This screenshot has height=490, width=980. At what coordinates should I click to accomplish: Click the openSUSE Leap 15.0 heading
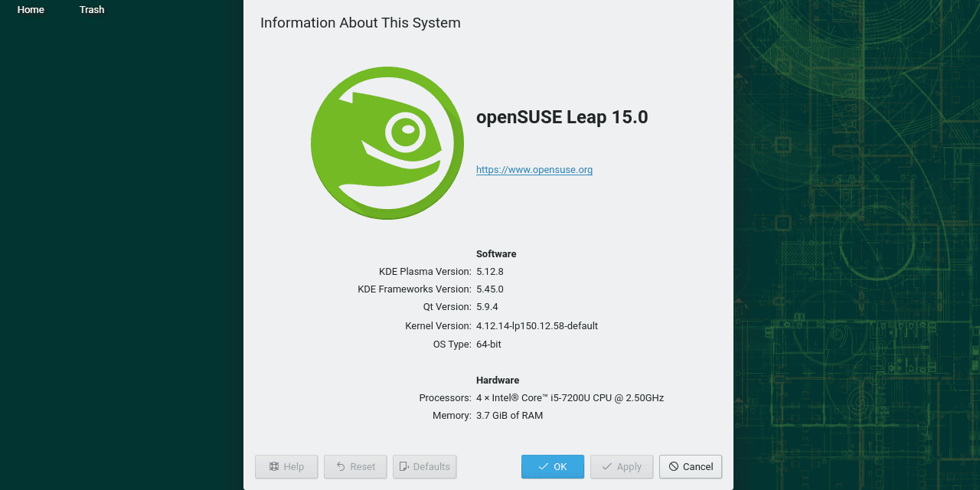pyautogui.click(x=562, y=117)
